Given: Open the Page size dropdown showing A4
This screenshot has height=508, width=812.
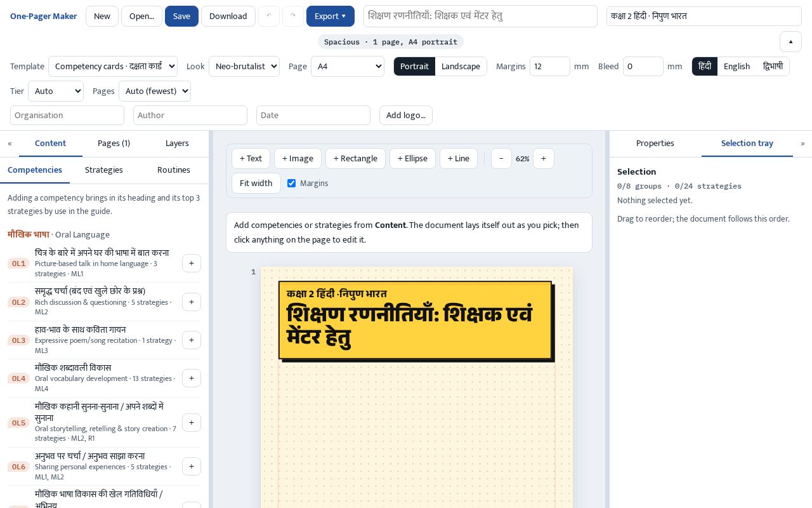Looking at the screenshot, I should (x=348, y=67).
